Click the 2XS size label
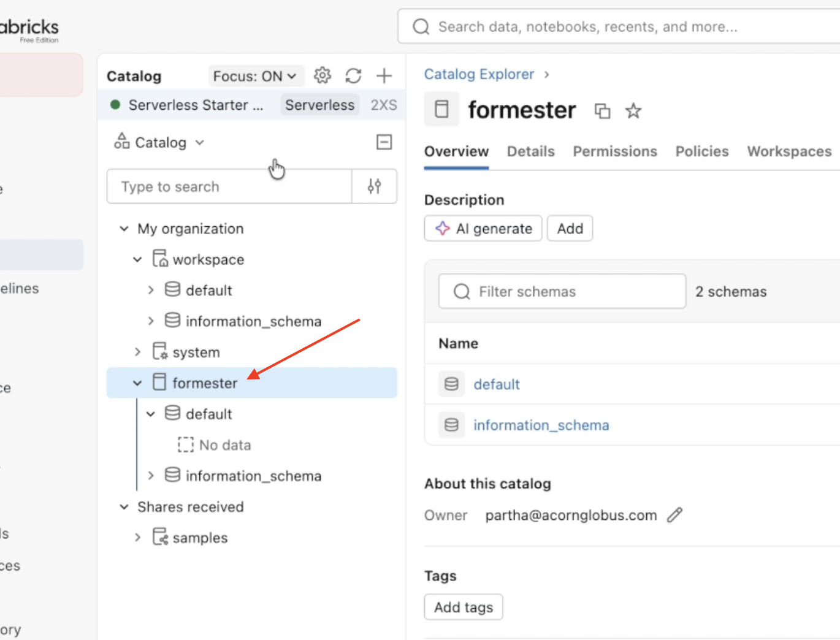 pyautogui.click(x=384, y=105)
